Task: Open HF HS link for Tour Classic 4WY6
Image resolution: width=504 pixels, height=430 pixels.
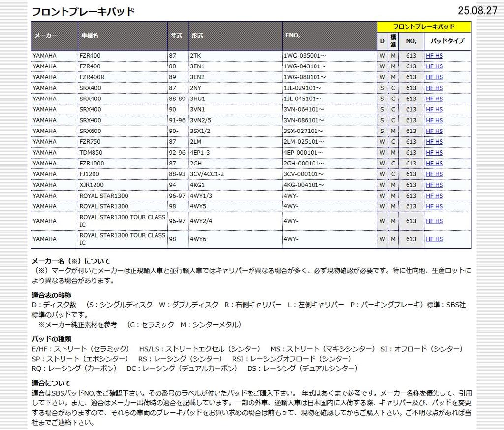Action: click(x=434, y=239)
